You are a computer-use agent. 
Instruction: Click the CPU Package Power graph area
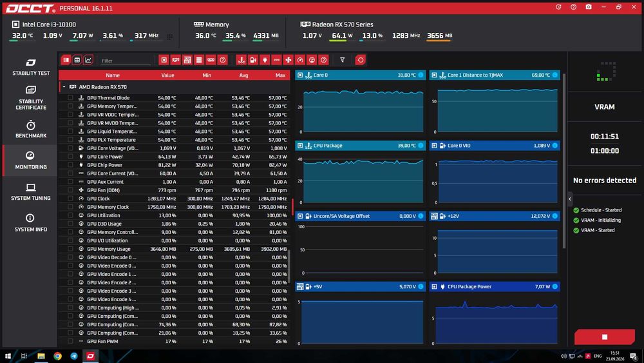(x=495, y=320)
